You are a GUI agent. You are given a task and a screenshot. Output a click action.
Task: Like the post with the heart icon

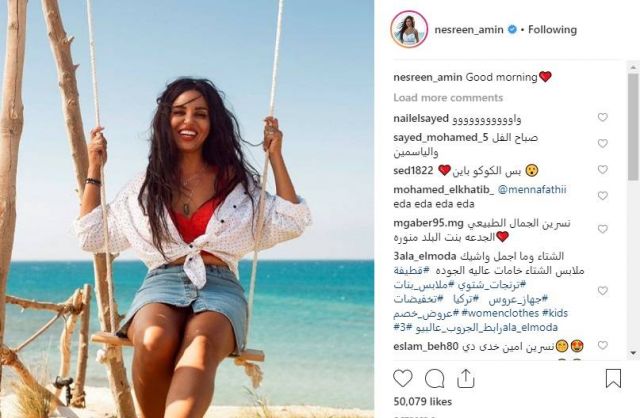402,378
